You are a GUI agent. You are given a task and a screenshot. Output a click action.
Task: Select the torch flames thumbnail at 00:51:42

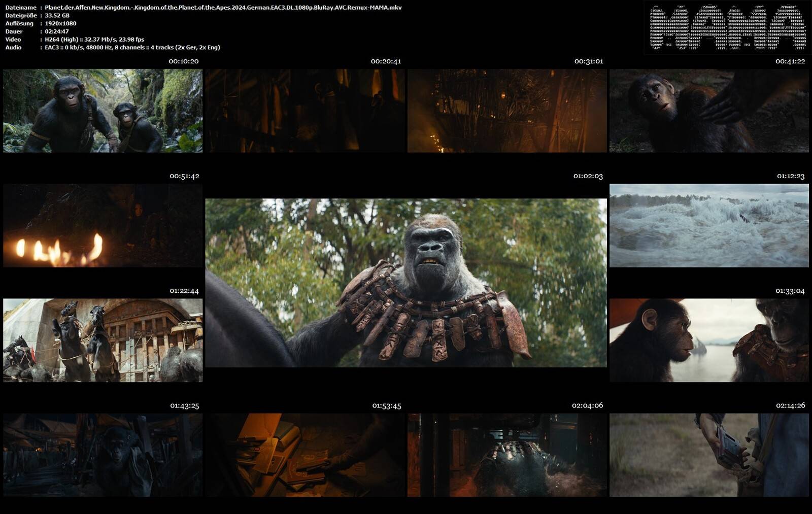click(103, 225)
